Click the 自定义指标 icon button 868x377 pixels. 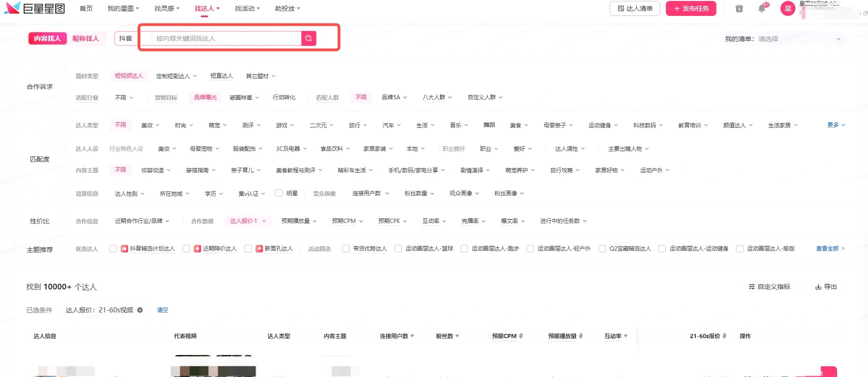(x=770, y=287)
